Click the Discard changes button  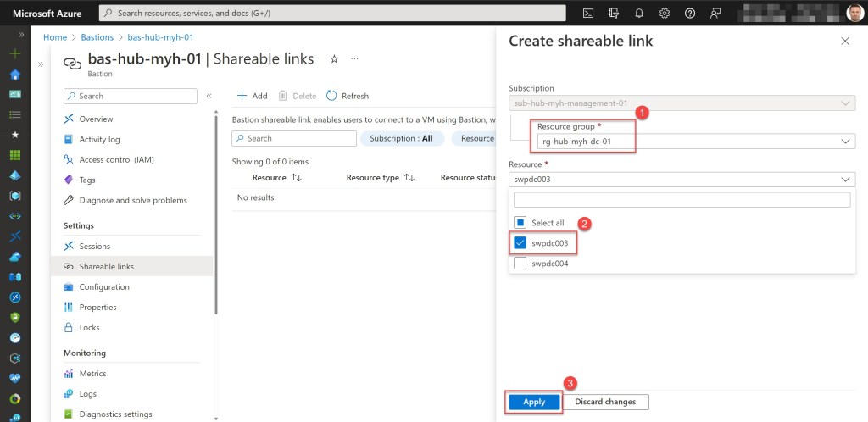pyautogui.click(x=605, y=402)
